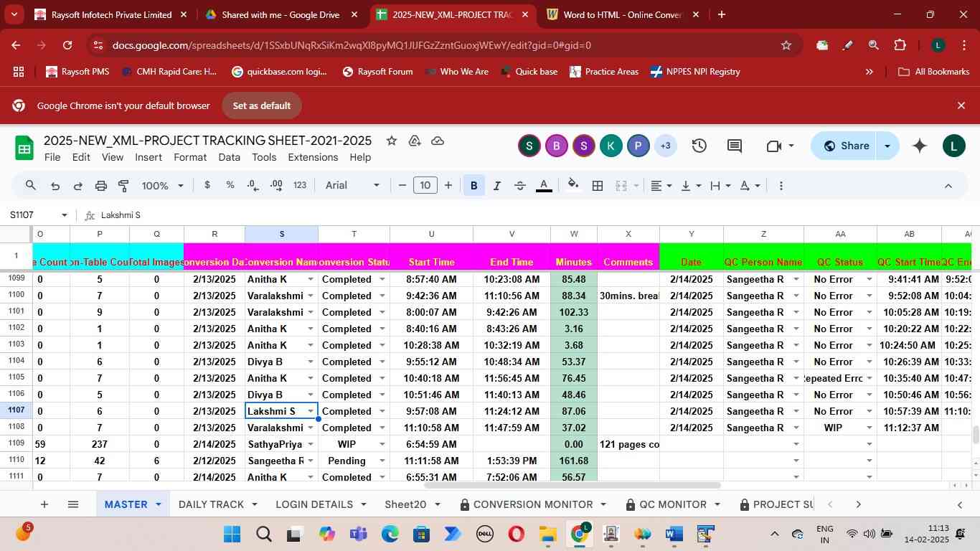Open Sheets home green logo

click(24, 149)
